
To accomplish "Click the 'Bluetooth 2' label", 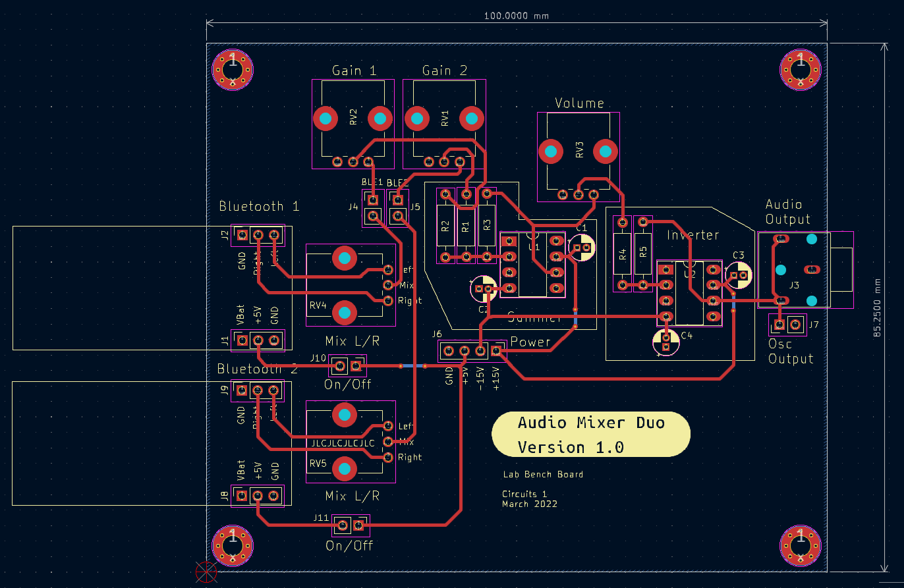I will pyautogui.click(x=258, y=369).
